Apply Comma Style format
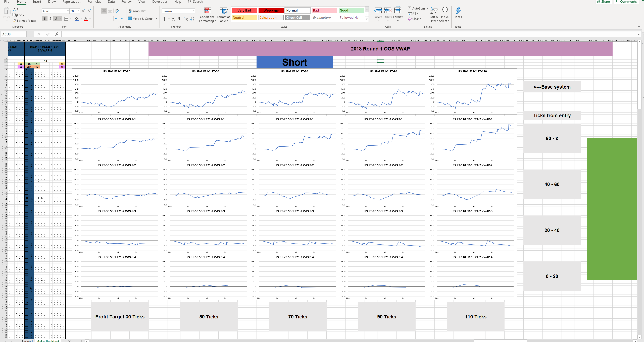Screen dimensions: 644x342 pyautogui.click(x=179, y=19)
